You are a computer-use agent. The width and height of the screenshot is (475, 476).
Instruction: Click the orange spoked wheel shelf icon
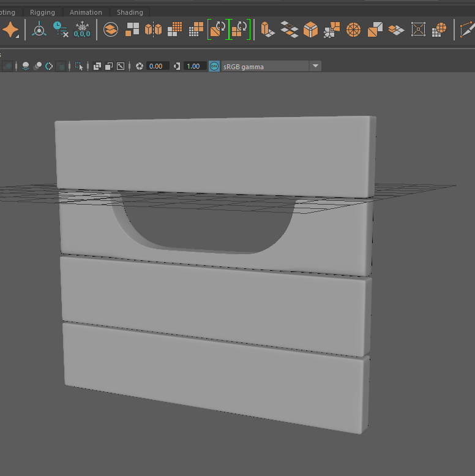point(353,29)
